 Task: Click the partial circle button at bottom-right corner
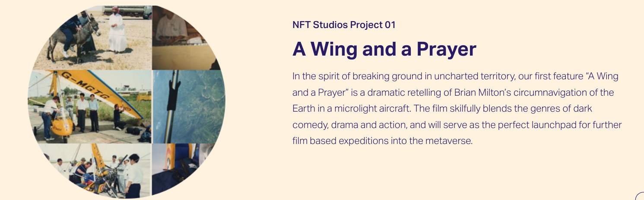(x=640, y=196)
